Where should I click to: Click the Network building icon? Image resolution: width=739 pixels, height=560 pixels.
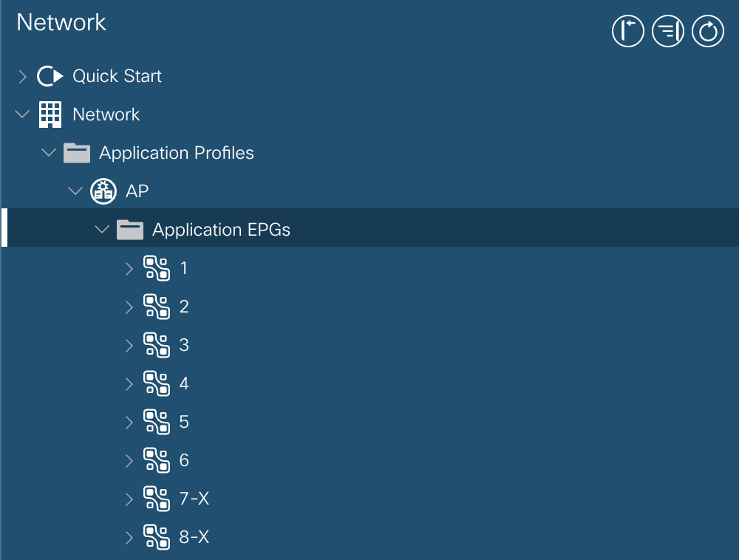click(50, 114)
